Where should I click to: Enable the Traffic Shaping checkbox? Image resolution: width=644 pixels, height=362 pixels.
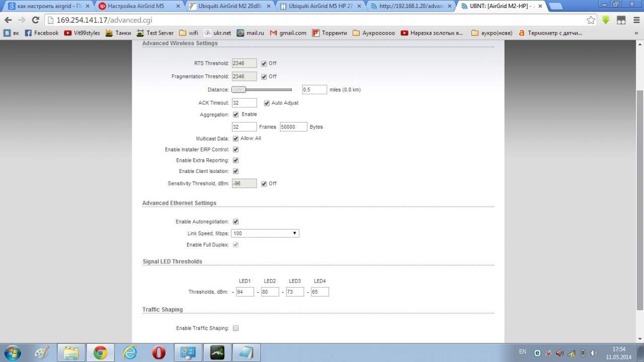(236, 328)
